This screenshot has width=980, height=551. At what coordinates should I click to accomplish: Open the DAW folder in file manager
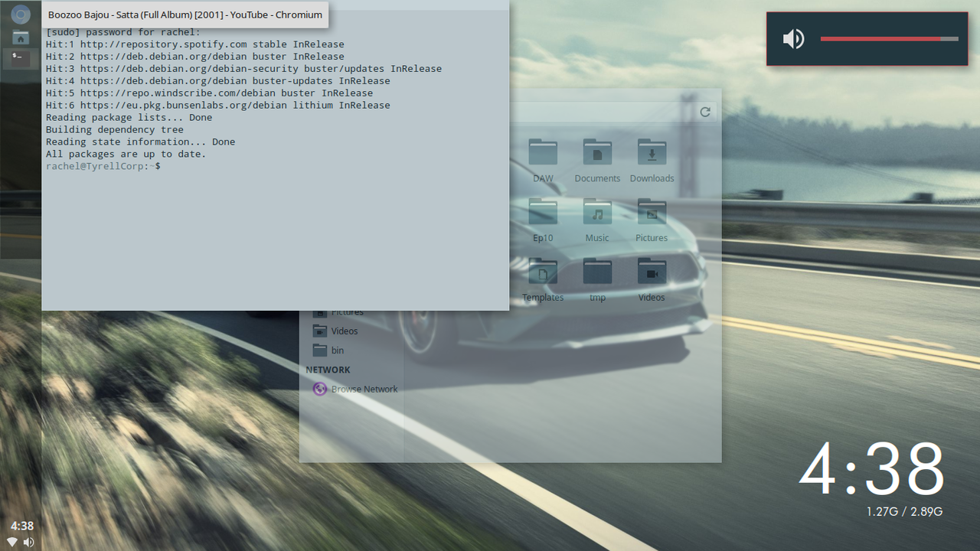(543, 161)
